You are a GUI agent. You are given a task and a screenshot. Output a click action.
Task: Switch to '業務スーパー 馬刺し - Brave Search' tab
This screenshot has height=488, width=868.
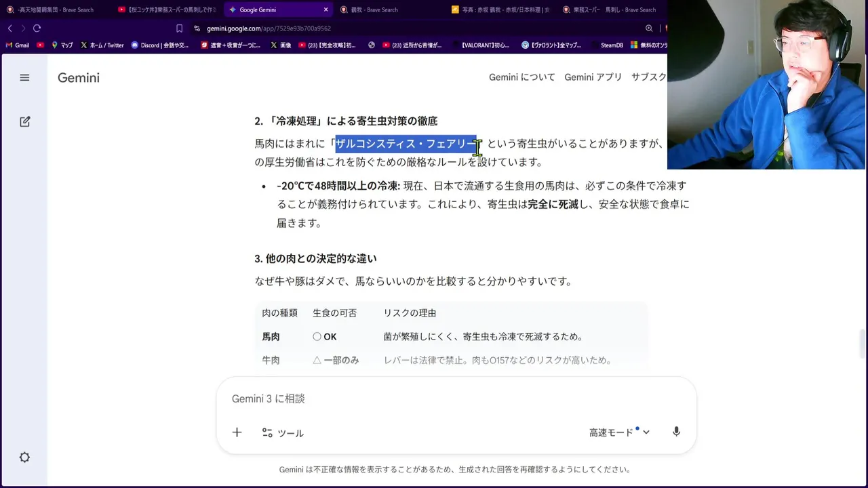point(610,9)
